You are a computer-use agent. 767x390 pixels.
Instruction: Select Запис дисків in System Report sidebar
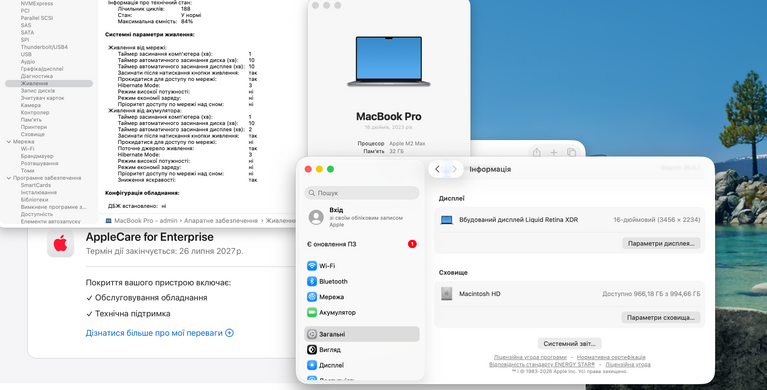click(38, 91)
